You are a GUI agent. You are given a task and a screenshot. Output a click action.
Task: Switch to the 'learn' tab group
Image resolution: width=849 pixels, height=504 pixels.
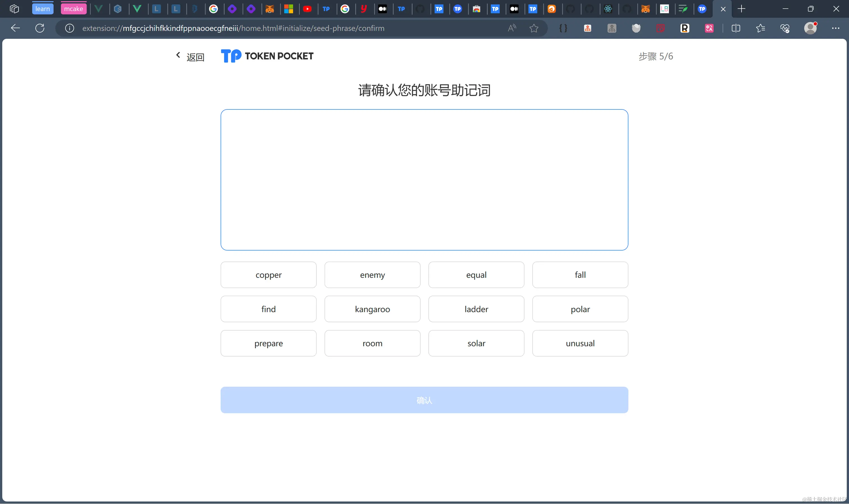(42, 9)
